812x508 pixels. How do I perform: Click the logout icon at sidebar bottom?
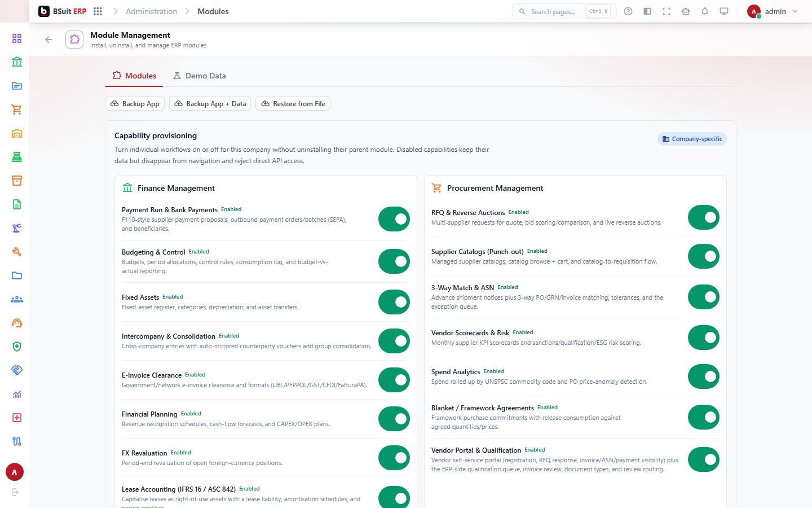(15, 492)
